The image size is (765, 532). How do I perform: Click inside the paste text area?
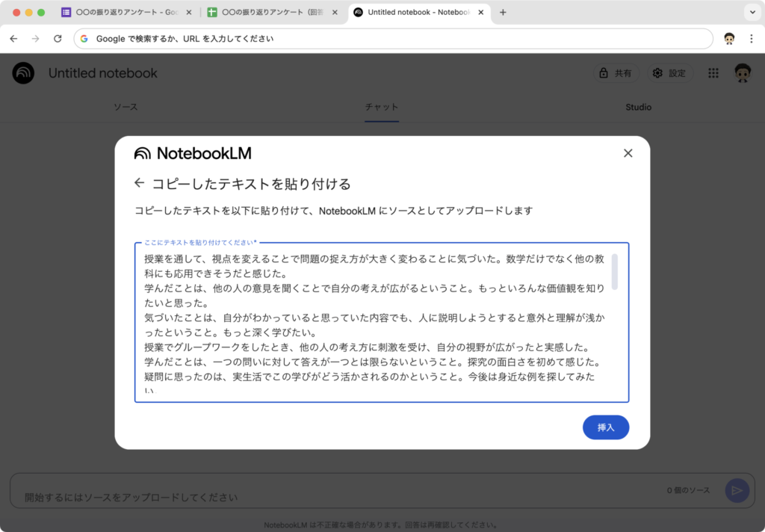coord(382,322)
